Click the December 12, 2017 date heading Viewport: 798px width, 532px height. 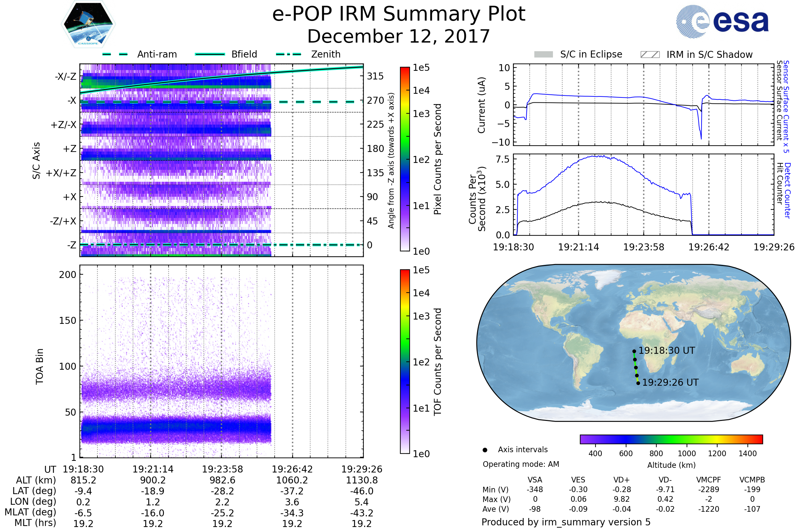(x=399, y=36)
